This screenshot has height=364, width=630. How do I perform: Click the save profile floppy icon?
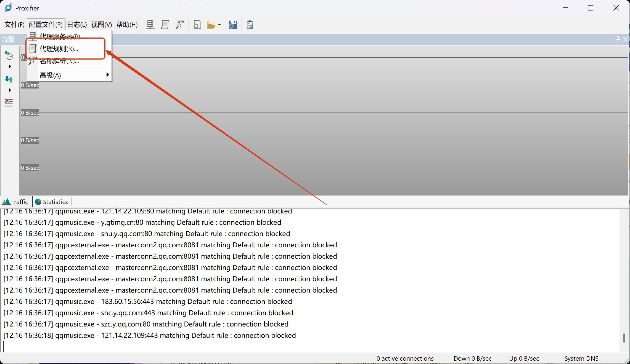[233, 25]
